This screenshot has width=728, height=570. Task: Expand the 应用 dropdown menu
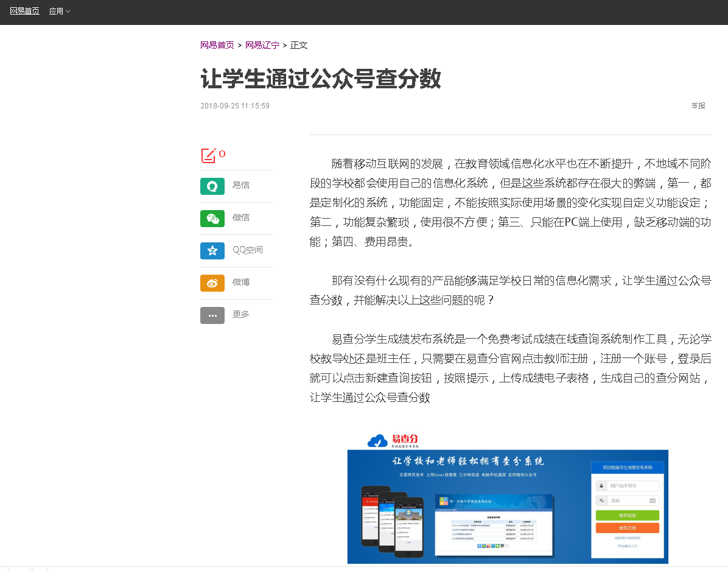tap(60, 11)
